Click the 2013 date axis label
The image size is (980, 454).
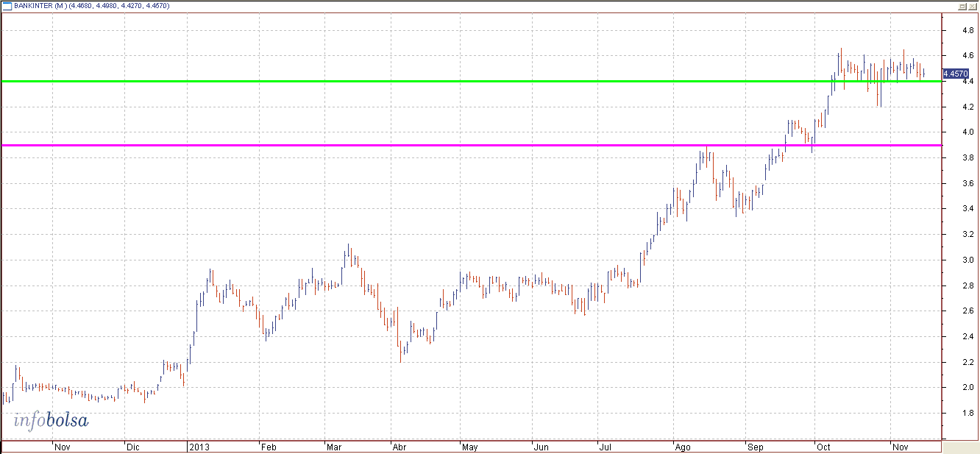tap(199, 447)
